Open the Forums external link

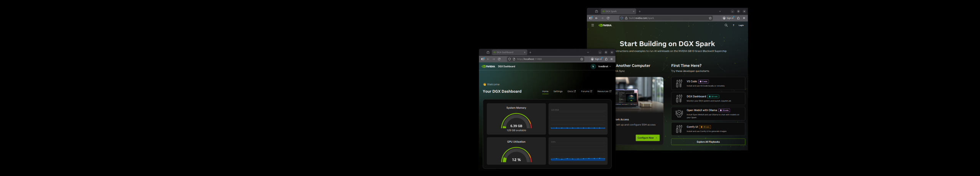coord(586,91)
